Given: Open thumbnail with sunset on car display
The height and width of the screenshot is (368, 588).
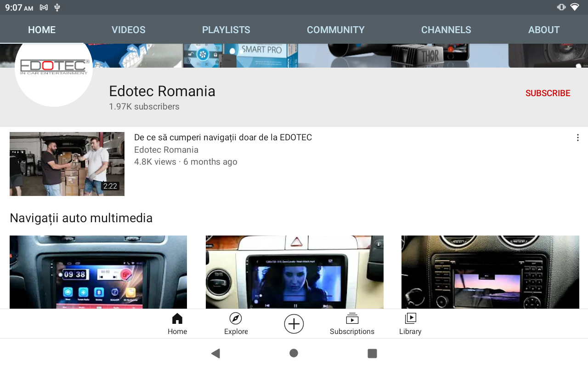Looking at the screenshot, I should 490,272.
